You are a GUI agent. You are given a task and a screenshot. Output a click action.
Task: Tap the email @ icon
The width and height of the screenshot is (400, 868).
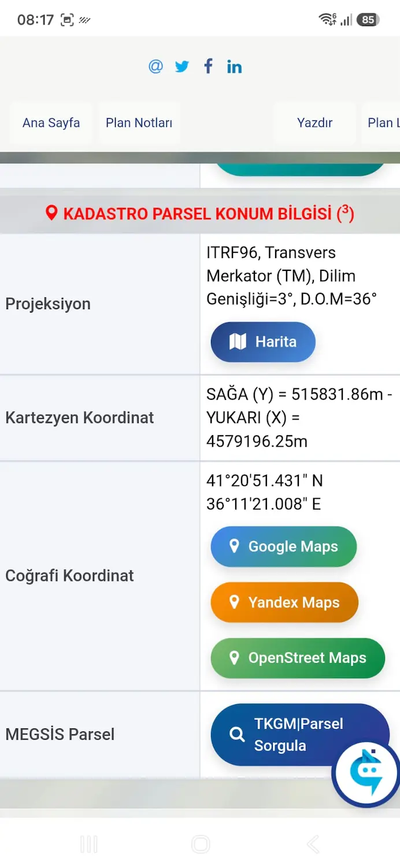point(155,67)
